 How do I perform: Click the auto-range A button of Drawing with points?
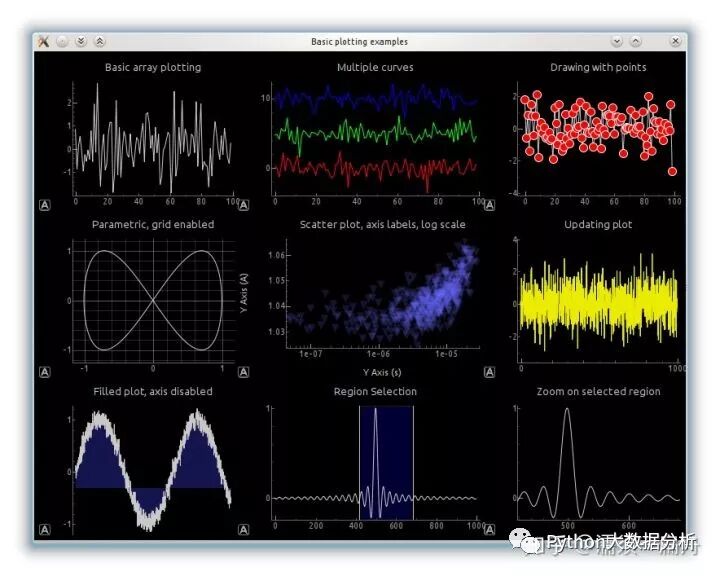489,205
